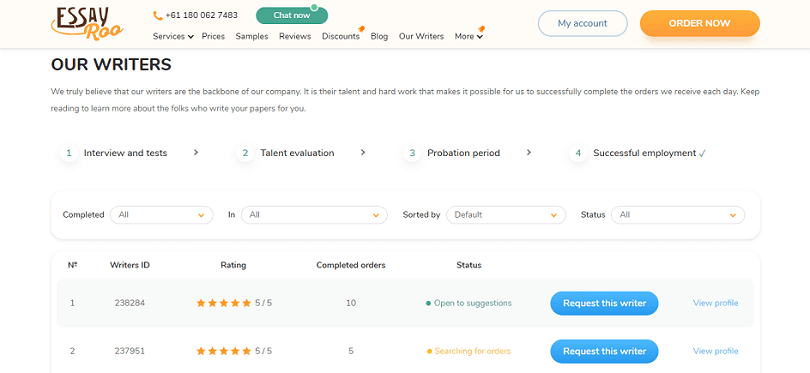Image resolution: width=810 pixels, height=373 pixels.
Task: Select step 3 Probation period
Action: [452, 153]
